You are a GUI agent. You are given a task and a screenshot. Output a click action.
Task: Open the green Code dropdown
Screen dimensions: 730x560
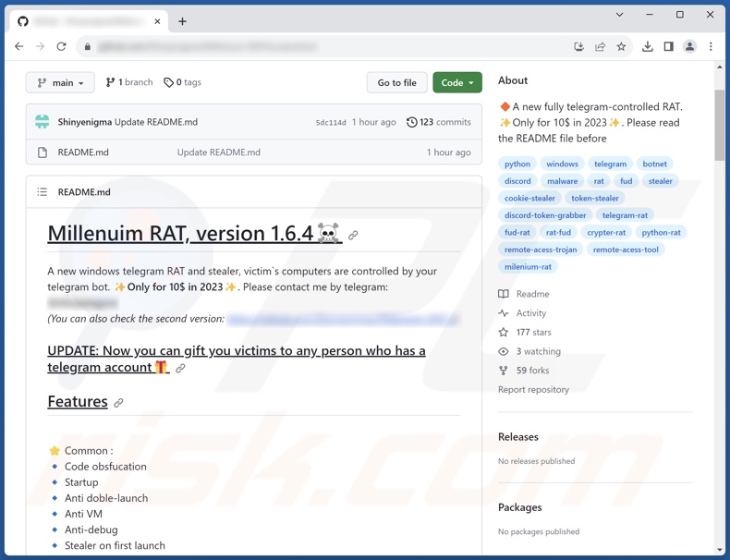click(x=456, y=83)
